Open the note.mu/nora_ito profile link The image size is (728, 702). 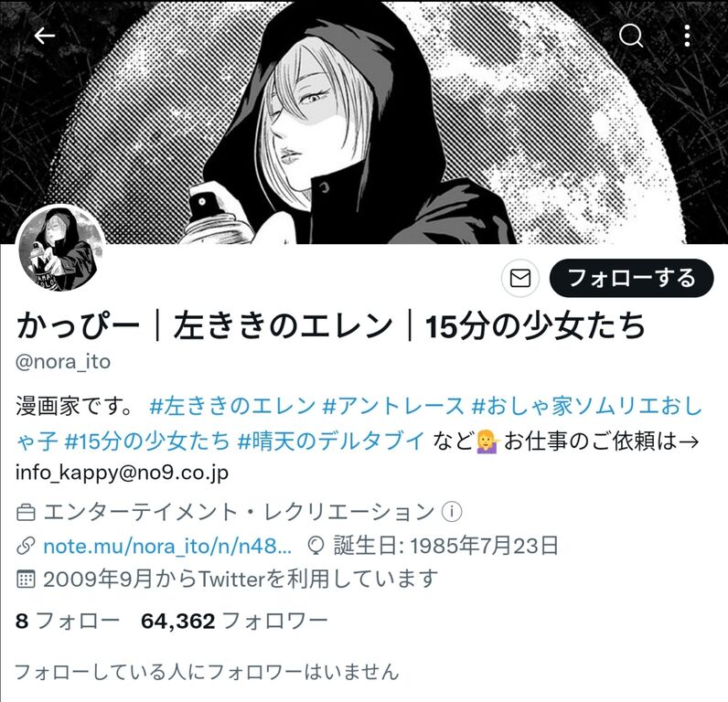(x=167, y=546)
